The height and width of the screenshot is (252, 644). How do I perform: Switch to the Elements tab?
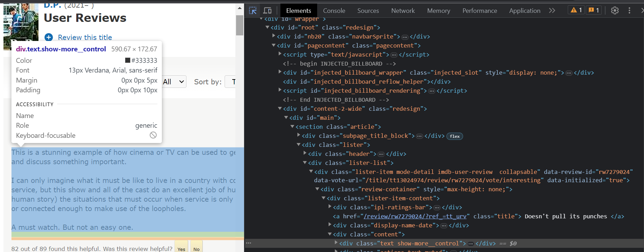[x=298, y=11]
